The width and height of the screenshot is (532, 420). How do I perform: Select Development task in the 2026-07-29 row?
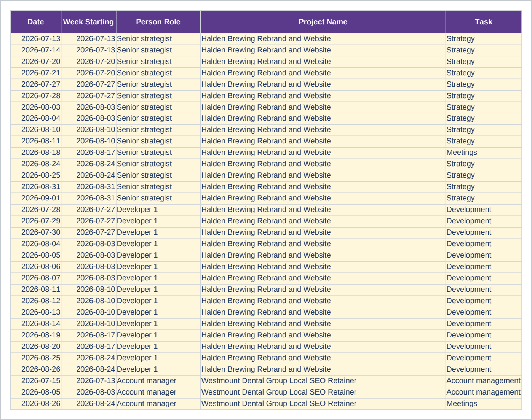coord(484,221)
